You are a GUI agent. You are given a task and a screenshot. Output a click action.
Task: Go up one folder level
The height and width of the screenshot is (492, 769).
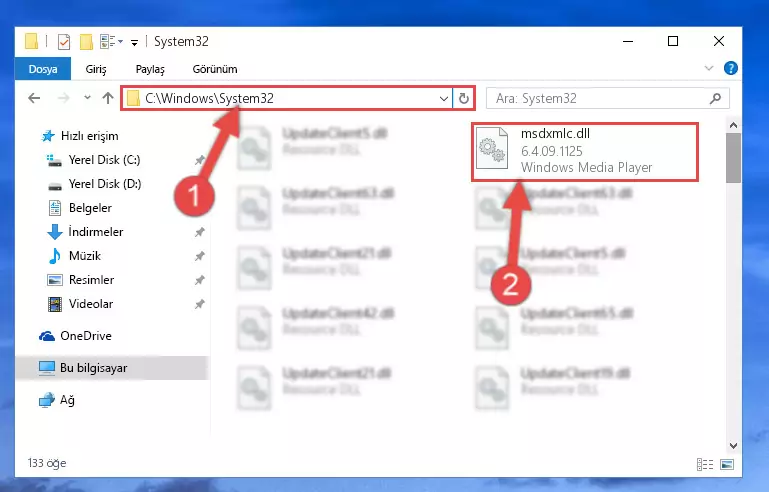pos(108,98)
